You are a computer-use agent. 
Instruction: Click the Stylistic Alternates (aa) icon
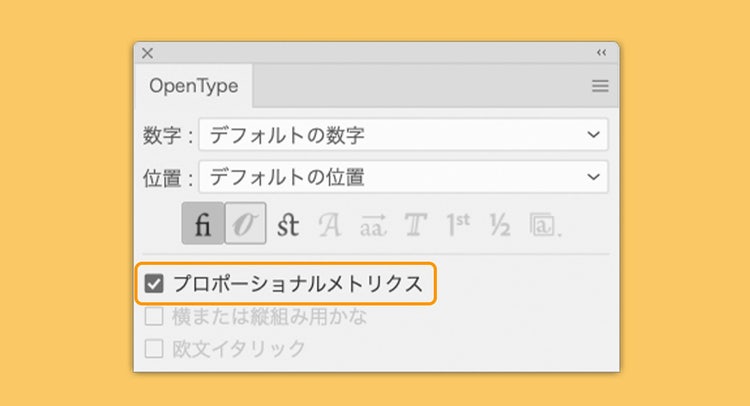pyautogui.click(x=373, y=225)
